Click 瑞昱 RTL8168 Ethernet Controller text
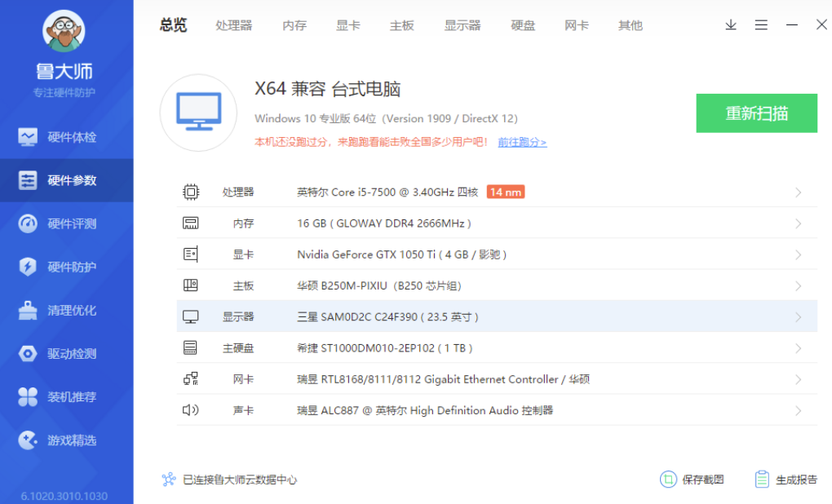The width and height of the screenshot is (832, 504). 443,379
